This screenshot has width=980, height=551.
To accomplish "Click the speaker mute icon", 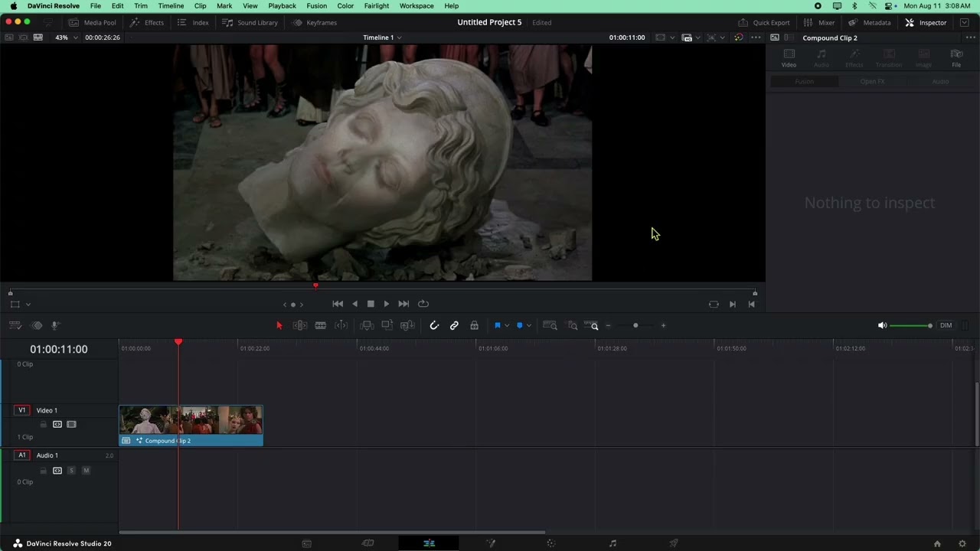I will point(882,326).
